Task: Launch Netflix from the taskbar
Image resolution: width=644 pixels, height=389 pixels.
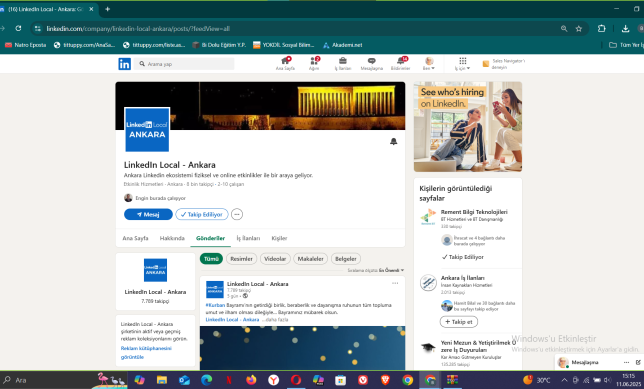Action: pyautogui.click(x=229, y=380)
